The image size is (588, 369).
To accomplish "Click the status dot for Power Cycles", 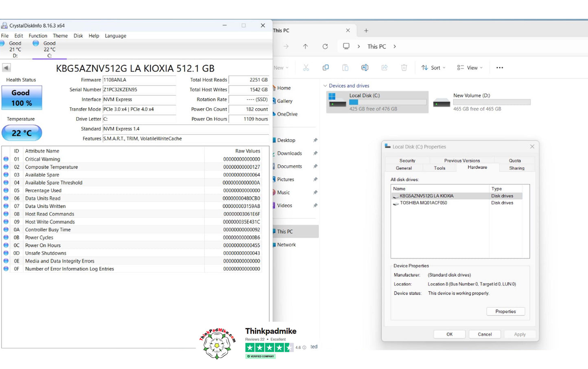I will pyautogui.click(x=6, y=237).
